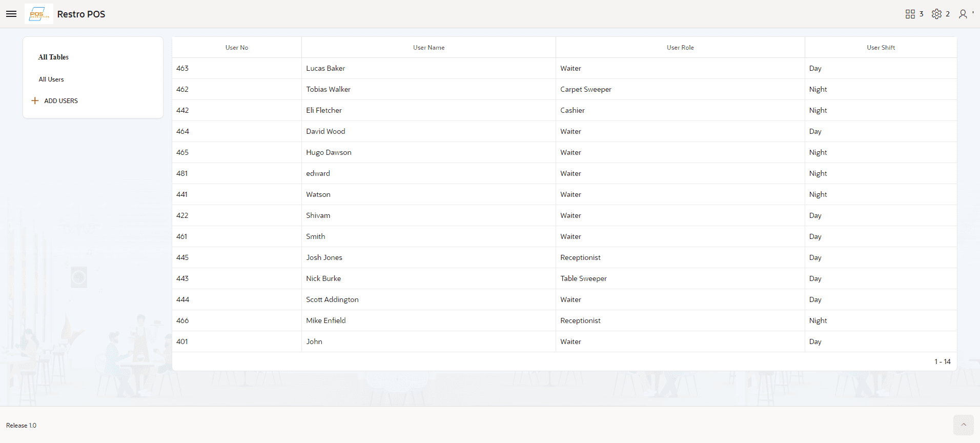The image size is (980, 443).
Task: Click the Carpet Sweeper role cell
Action: click(x=585, y=89)
